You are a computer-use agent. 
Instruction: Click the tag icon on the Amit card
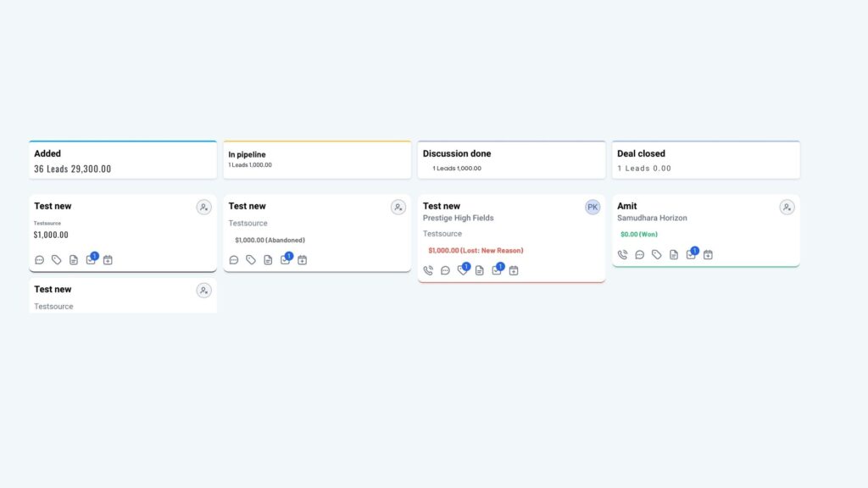pos(655,254)
